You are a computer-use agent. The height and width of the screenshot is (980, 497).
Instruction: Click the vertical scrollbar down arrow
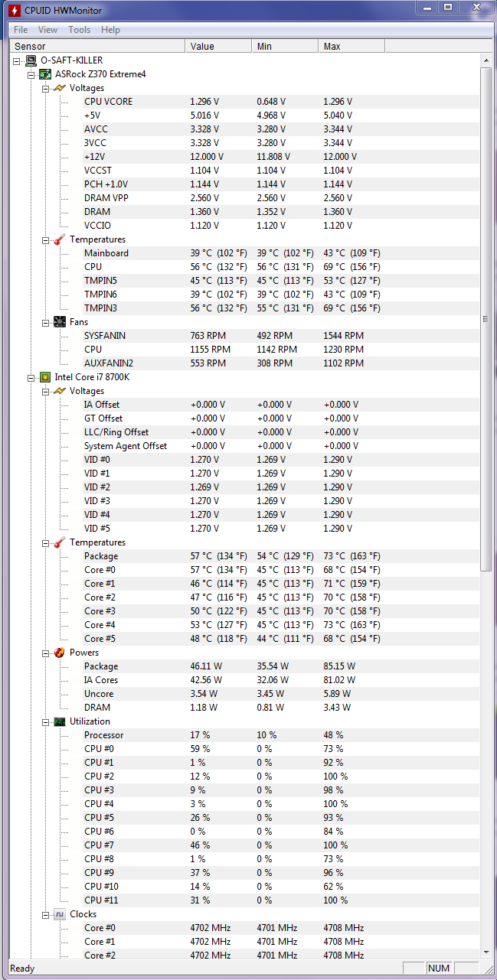486,951
